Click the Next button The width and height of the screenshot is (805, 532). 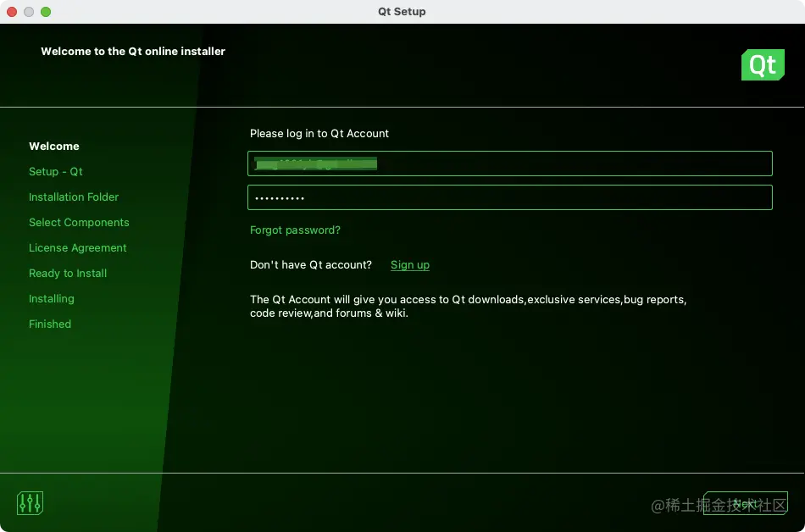[x=745, y=503]
